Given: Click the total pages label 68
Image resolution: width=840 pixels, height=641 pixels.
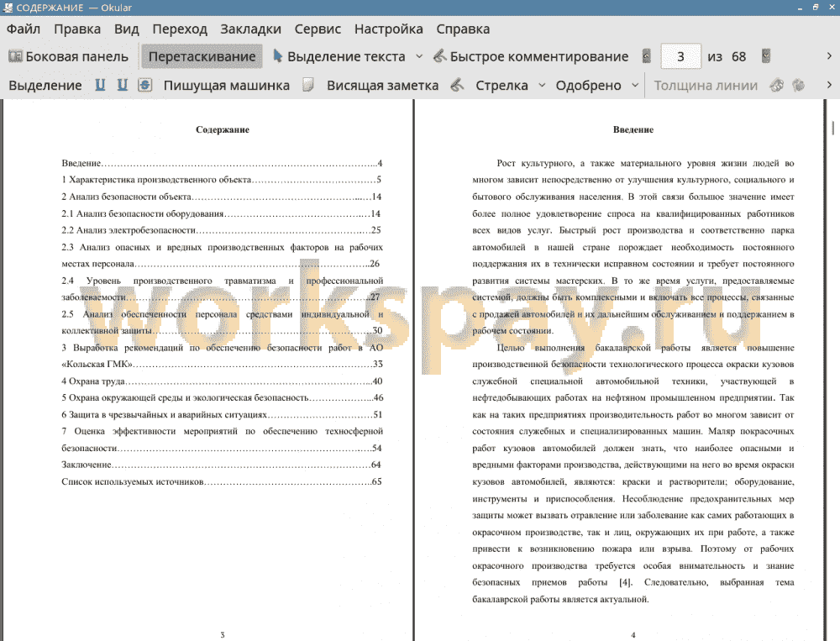Looking at the screenshot, I should coord(738,56).
